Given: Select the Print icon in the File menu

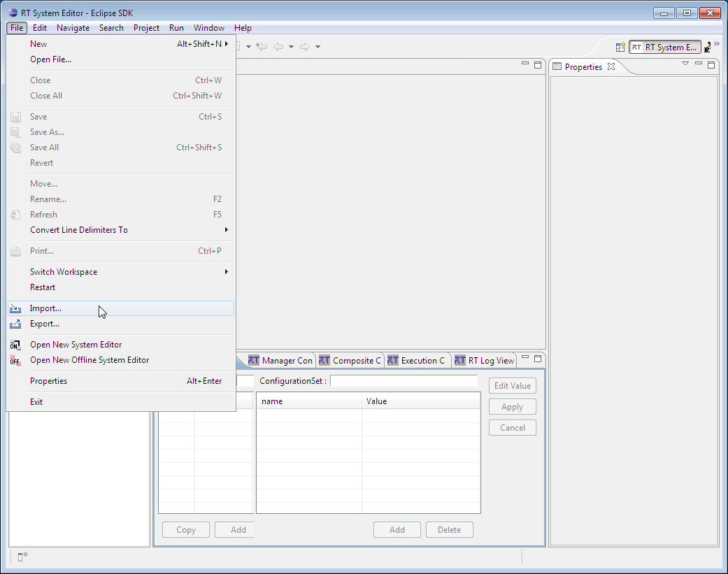Looking at the screenshot, I should point(15,251).
